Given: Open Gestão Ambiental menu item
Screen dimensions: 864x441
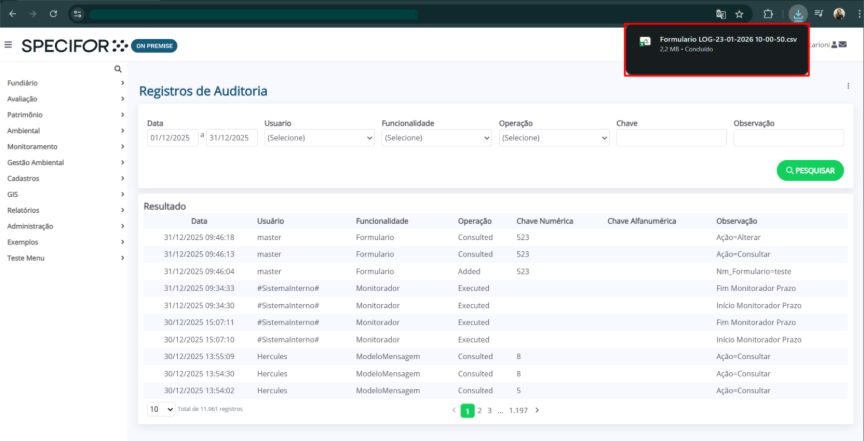Looking at the screenshot, I should [x=65, y=163].
